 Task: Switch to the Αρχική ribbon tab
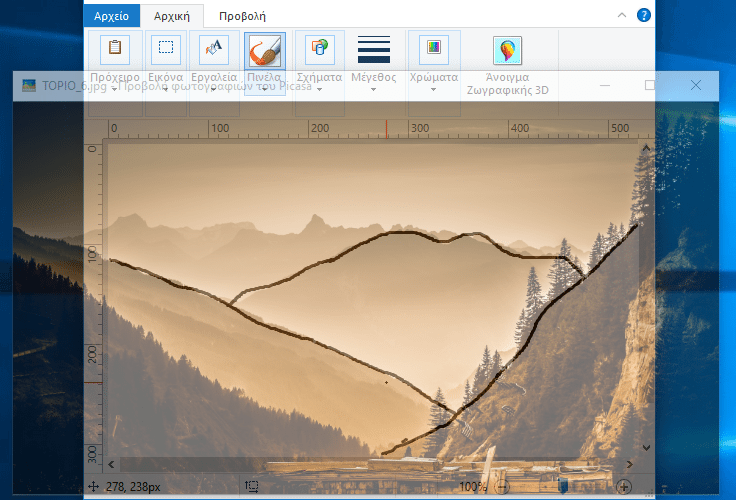click(x=172, y=16)
